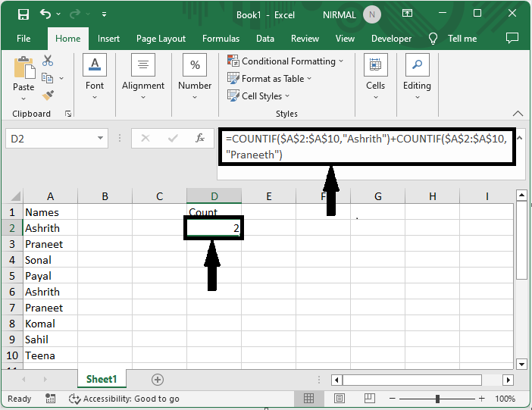Open Format as Table menu

point(269,78)
